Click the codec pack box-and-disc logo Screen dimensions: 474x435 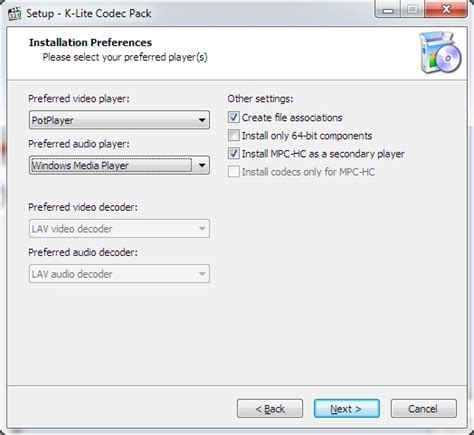(440, 52)
